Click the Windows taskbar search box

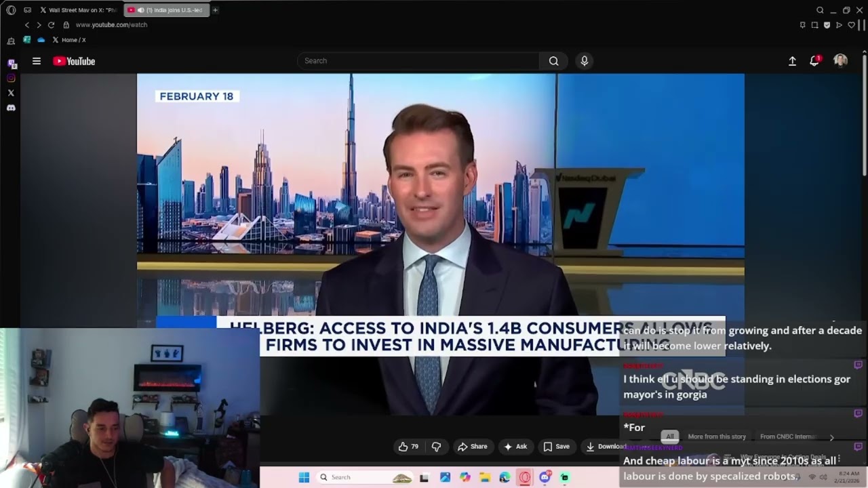(x=365, y=477)
